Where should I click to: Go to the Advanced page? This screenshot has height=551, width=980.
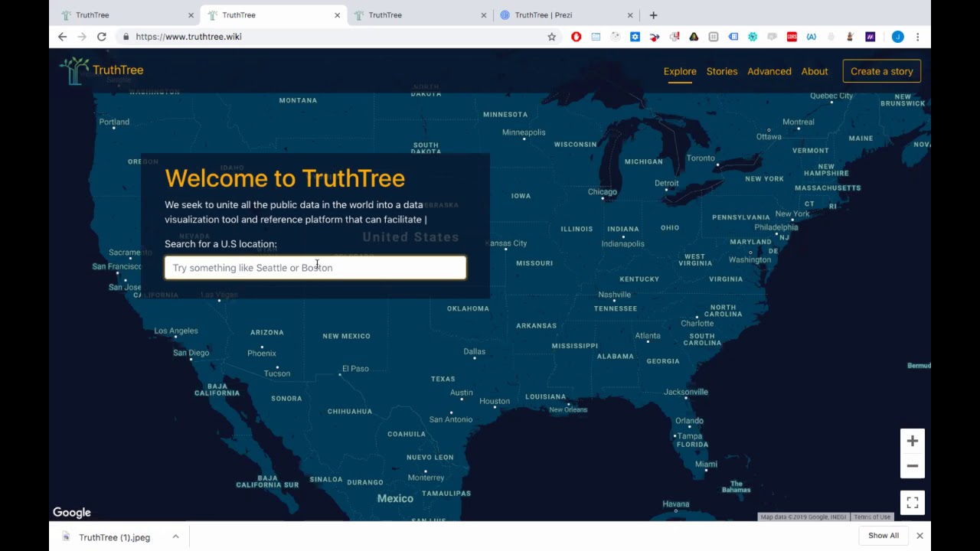(x=769, y=71)
